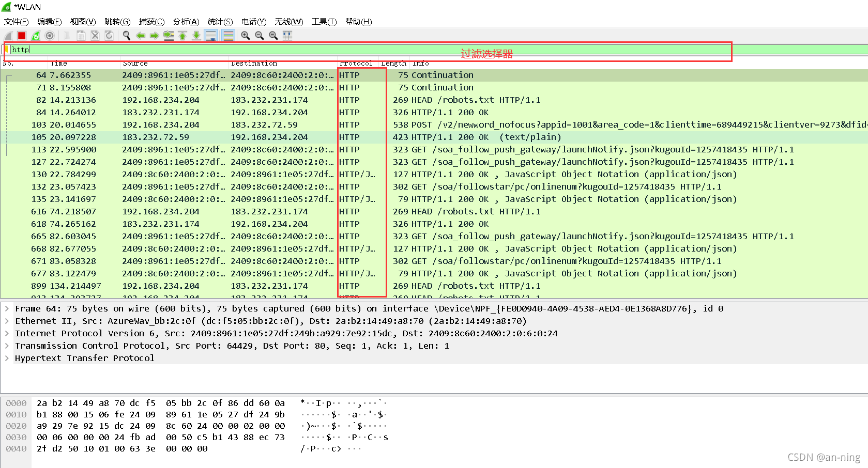Toggle auto-scroll during live capture
This screenshot has width=868, height=468.
211,36
